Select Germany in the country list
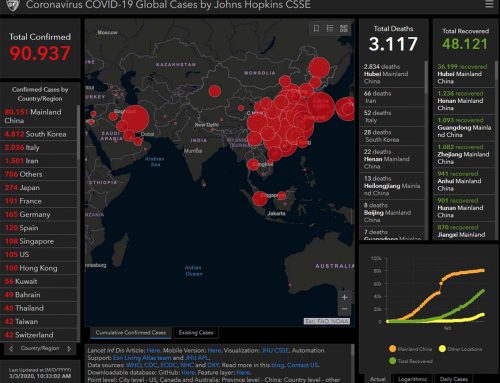This screenshot has width=500, height=383. [x=39, y=214]
